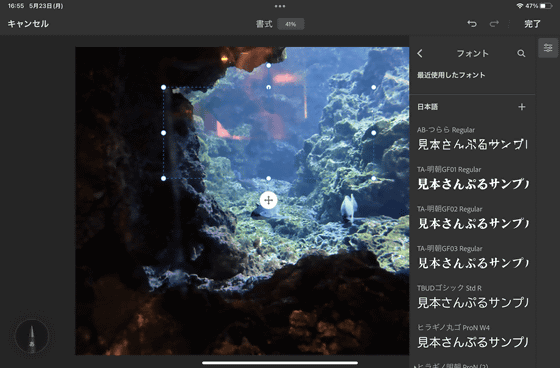Tap the キャンセル button
Viewport: 560px width, 368px height.
point(28,24)
